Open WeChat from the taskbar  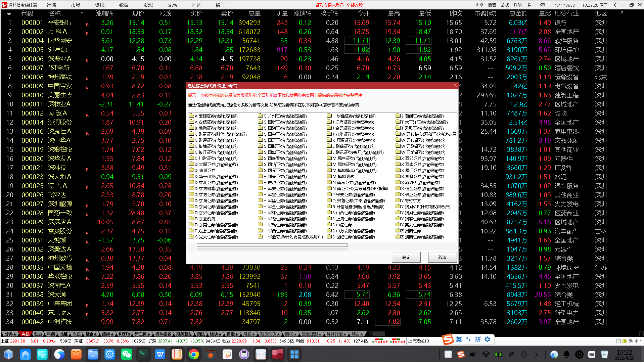click(127, 354)
